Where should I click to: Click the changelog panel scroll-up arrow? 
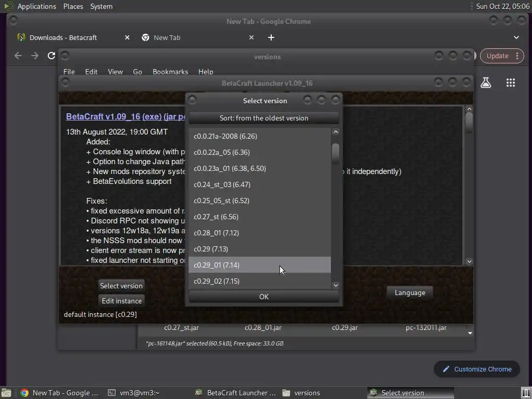[x=469, y=109]
